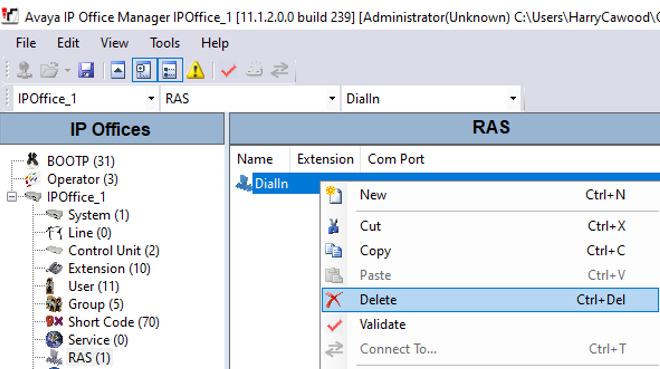Choose Cut in the context menu
Viewport: 660px width, 369px height.
pos(490,226)
